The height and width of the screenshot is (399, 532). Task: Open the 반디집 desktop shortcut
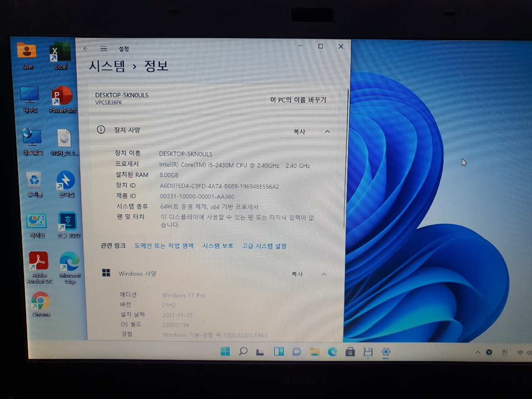tap(66, 184)
